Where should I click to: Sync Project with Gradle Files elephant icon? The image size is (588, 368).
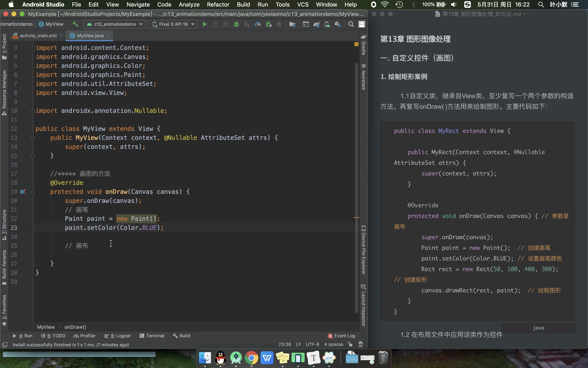pyautogui.click(x=316, y=24)
